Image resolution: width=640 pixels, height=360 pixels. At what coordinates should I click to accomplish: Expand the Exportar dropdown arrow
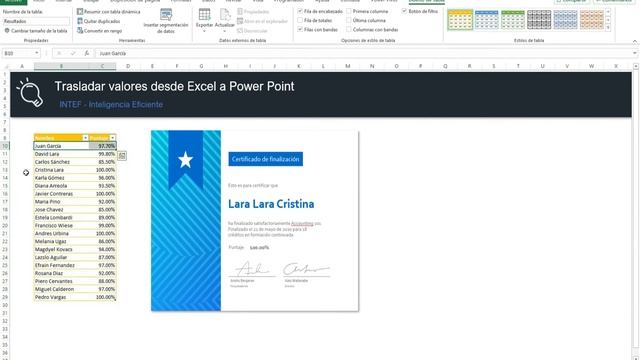point(204,31)
